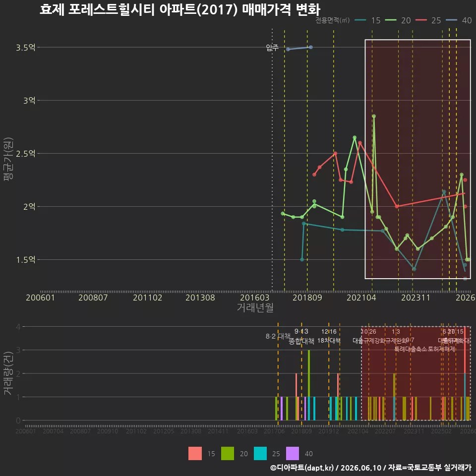Click the 12·16 annotation label
Image resolution: width=476 pixels, height=476 pixels.
click(x=329, y=332)
